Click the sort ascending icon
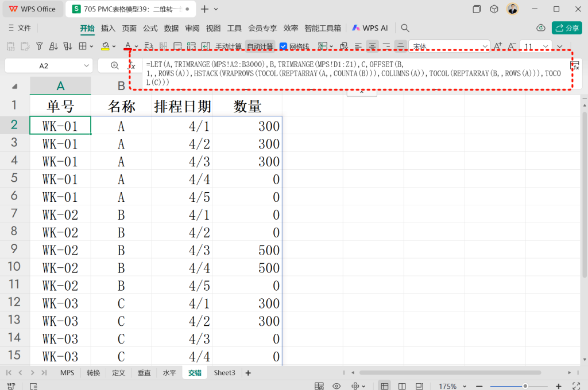 coord(53,46)
